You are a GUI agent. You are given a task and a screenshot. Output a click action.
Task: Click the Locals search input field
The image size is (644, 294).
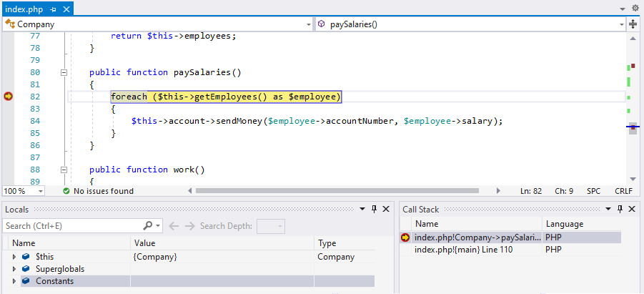pos(72,226)
